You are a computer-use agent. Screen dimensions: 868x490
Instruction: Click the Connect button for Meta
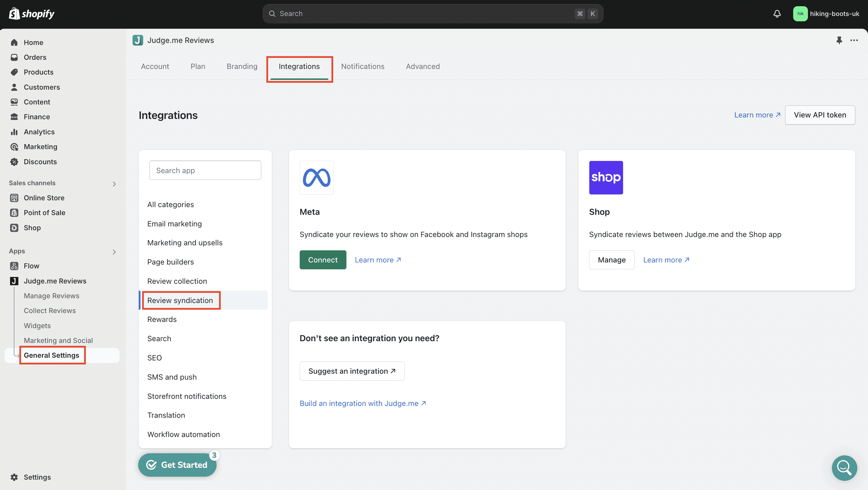point(322,259)
